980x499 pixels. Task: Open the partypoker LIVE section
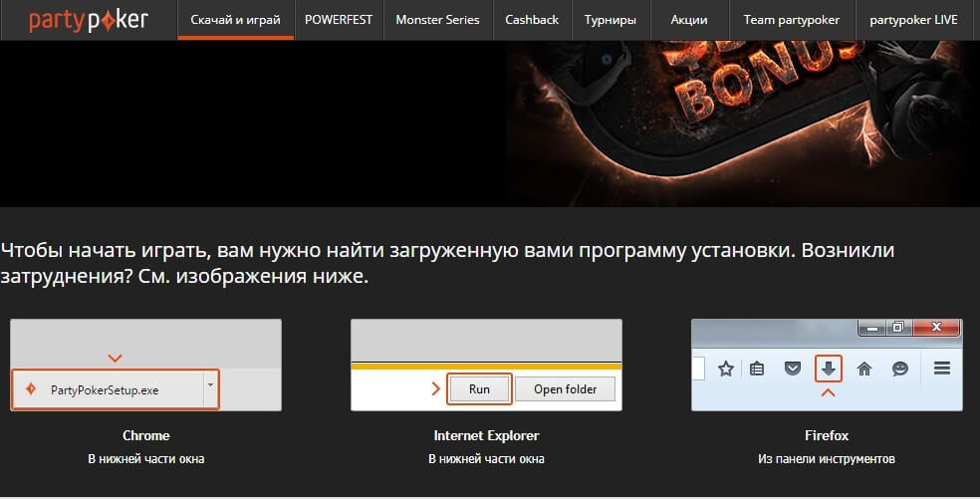pos(913,20)
